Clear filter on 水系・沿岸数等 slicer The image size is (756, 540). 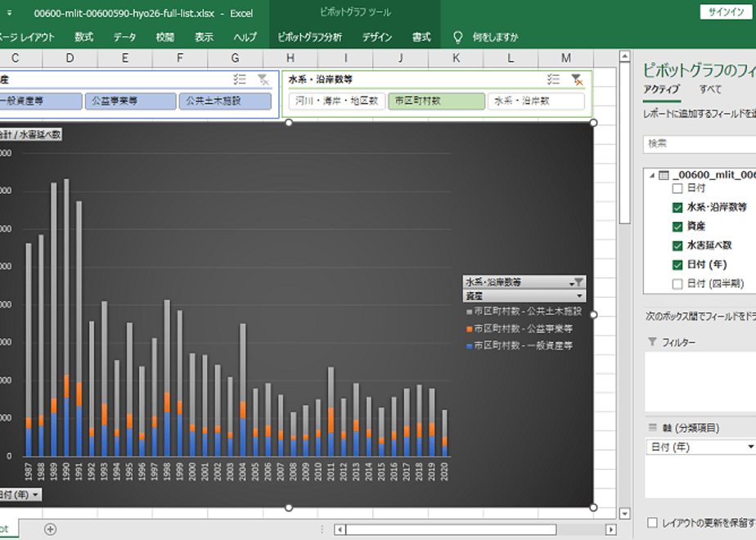[x=577, y=79]
